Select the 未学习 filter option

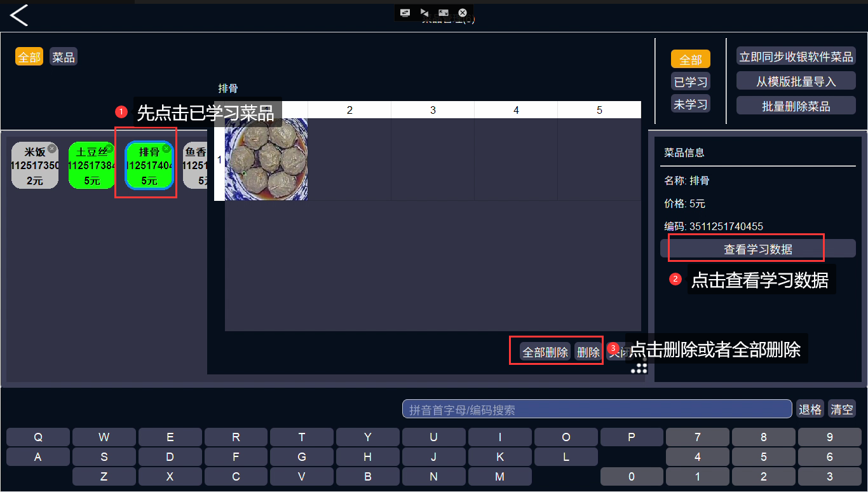pos(691,104)
